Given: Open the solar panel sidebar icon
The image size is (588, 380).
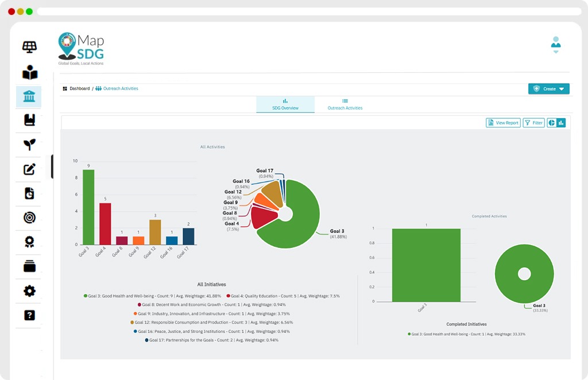Looking at the screenshot, I should pyautogui.click(x=29, y=47).
